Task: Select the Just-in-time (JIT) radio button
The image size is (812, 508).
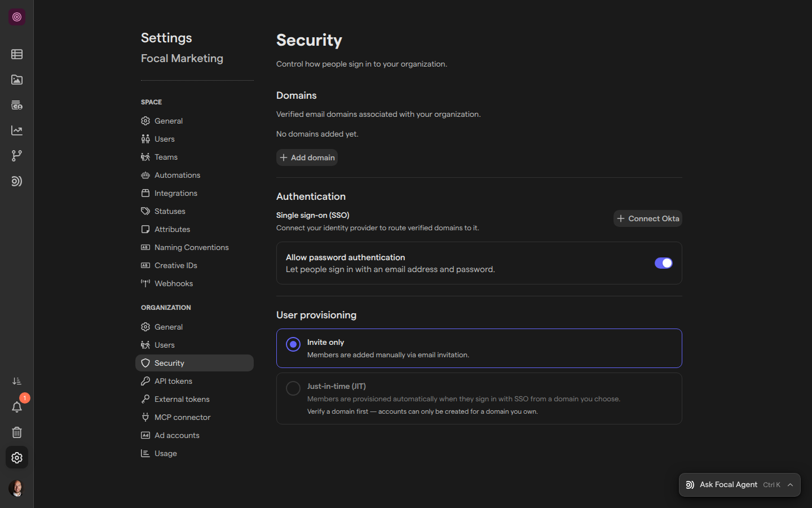Action: [293, 388]
